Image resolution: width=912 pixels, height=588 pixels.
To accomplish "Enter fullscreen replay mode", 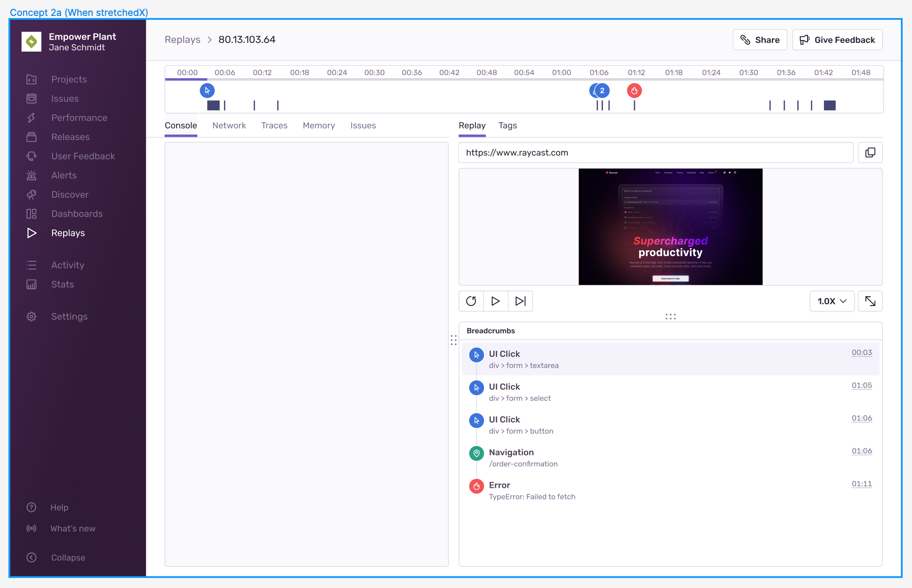I will click(x=870, y=301).
